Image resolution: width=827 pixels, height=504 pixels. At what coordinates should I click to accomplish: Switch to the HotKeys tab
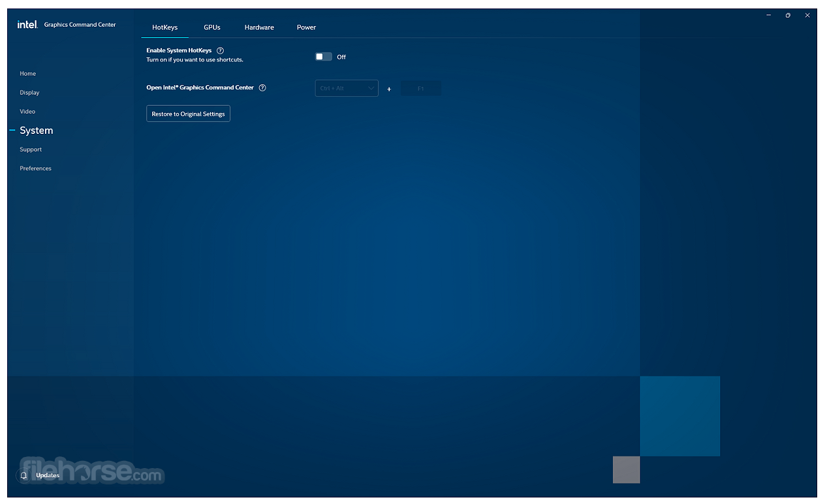[164, 27]
